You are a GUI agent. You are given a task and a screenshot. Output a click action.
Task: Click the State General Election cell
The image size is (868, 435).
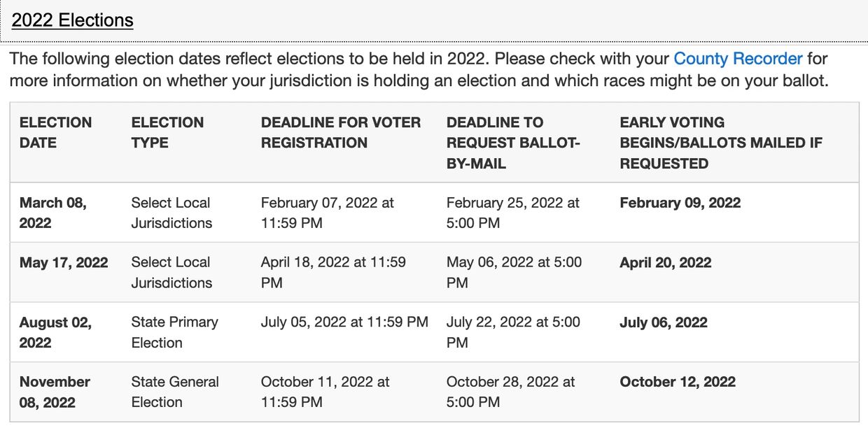pyautogui.click(x=175, y=392)
